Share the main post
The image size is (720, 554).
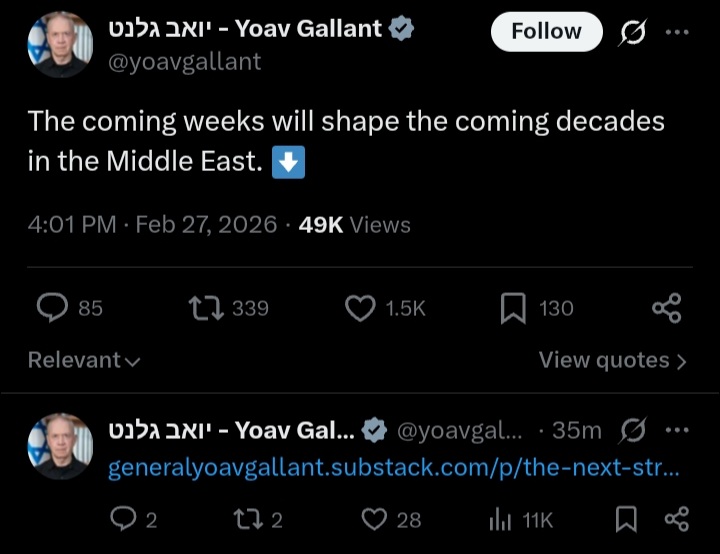tap(666, 308)
